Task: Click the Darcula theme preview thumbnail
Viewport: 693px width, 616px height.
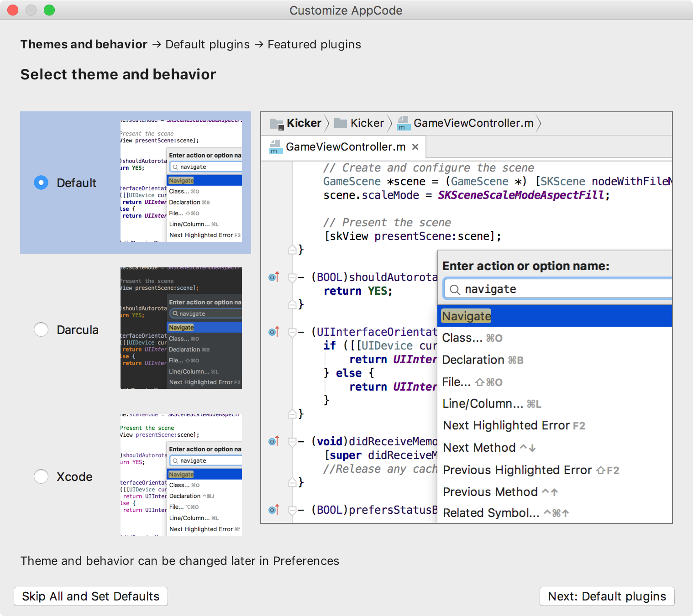Action: [181, 328]
